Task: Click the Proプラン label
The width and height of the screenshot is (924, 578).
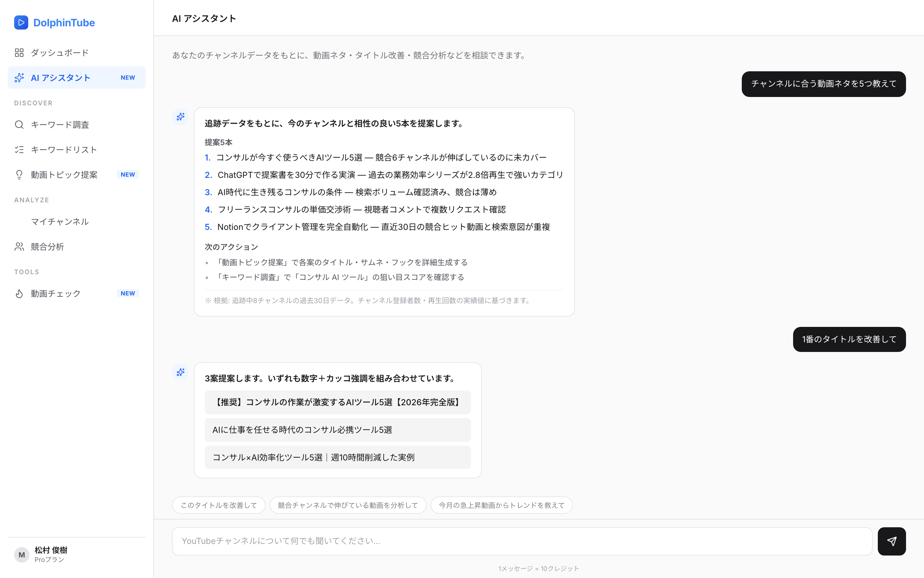Action: [49, 560]
